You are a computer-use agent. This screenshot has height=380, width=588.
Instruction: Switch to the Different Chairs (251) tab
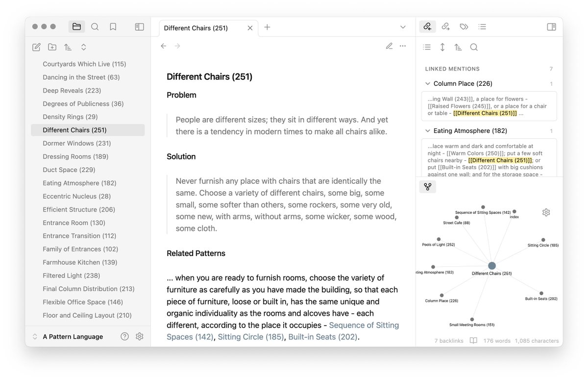point(196,28)
